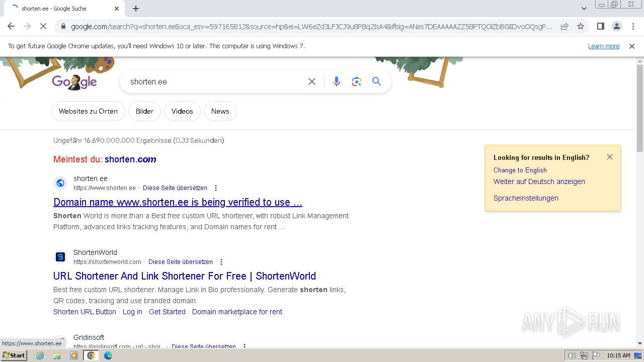Click the site lock icon in address bar

coord(63,27)
